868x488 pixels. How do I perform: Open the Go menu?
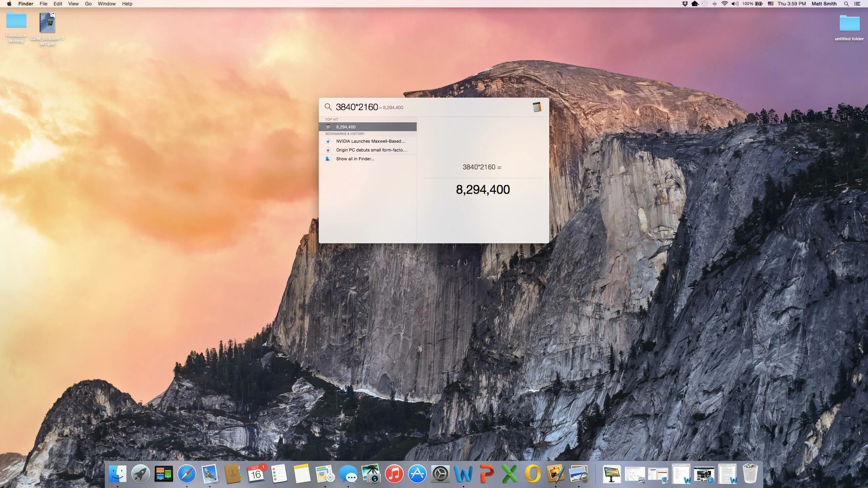click(88, 4)
